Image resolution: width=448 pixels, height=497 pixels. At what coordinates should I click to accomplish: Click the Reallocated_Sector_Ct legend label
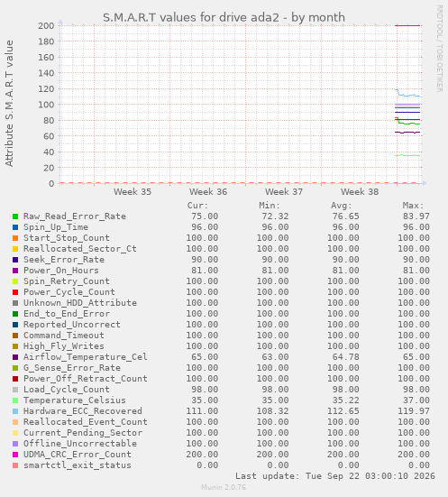80,249
